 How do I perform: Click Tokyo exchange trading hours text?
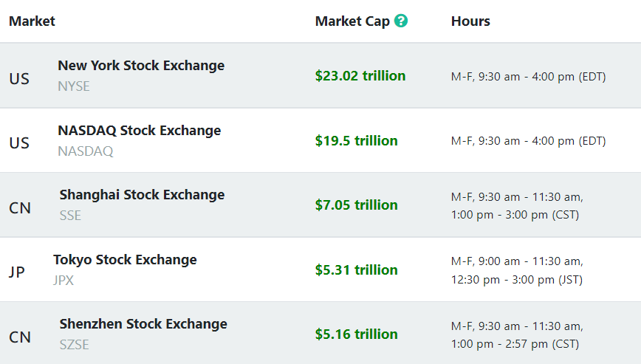pos(517,270)
